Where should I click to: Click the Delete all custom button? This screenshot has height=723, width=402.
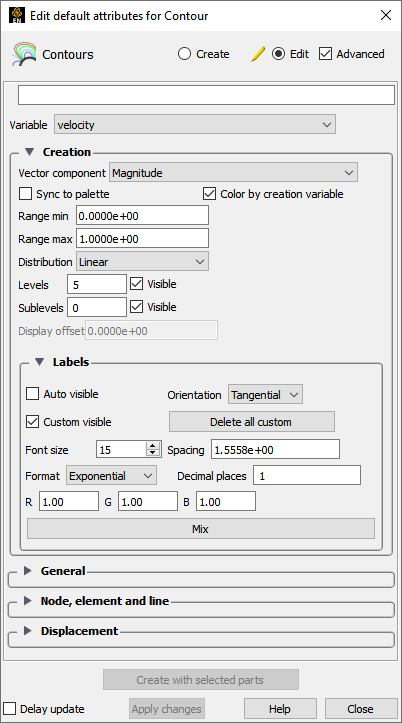(252, 422)
